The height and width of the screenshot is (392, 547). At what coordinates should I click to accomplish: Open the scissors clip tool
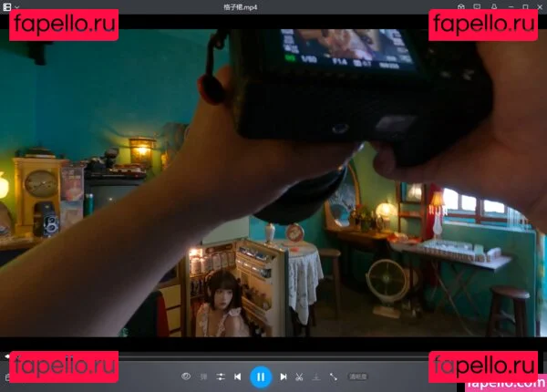click(299, 376)
